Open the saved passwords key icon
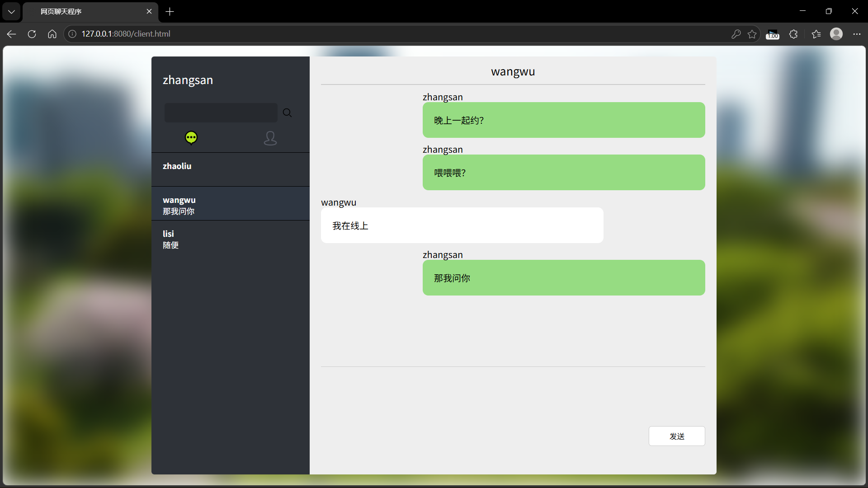 [x=736, y=34]
